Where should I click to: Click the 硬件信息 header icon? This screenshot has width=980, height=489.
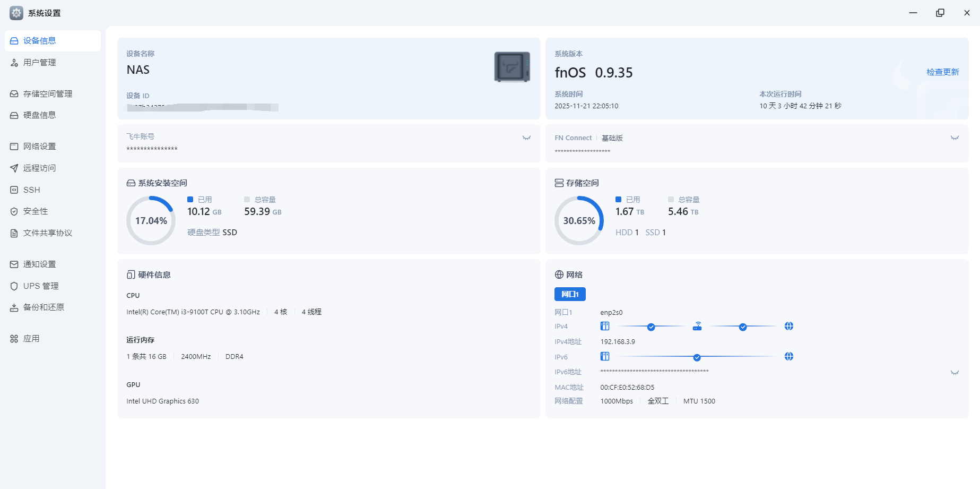pos(131,275)
